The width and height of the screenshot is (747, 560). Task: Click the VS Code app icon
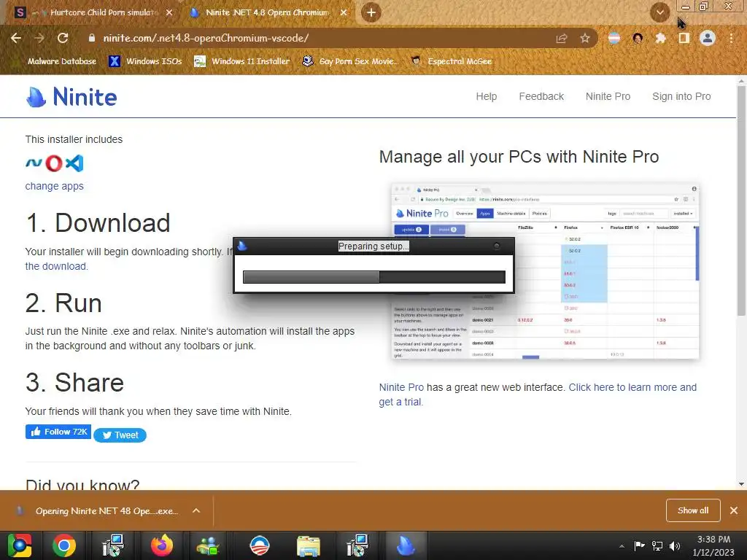74,163
